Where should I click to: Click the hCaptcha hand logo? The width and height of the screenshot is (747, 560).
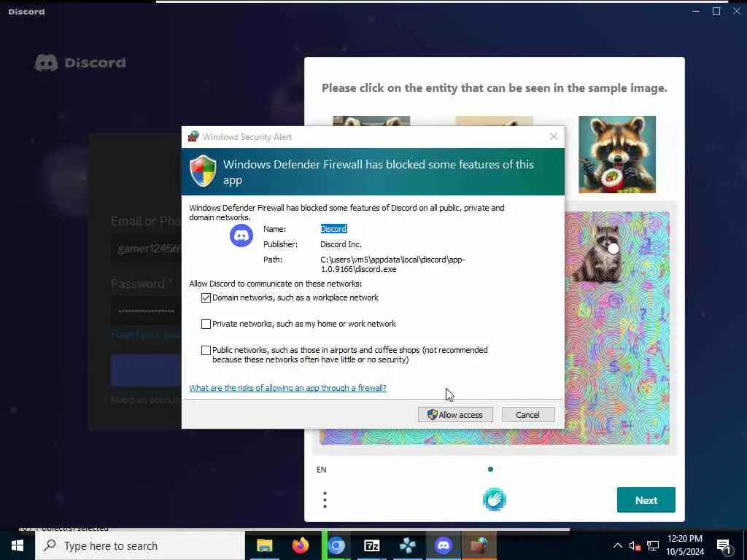coord(495,499)
